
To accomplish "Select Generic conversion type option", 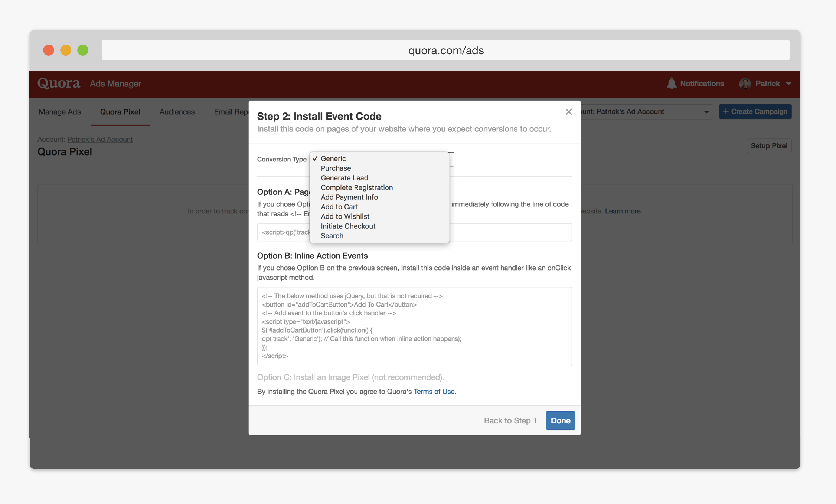I will tap(379, 158).
